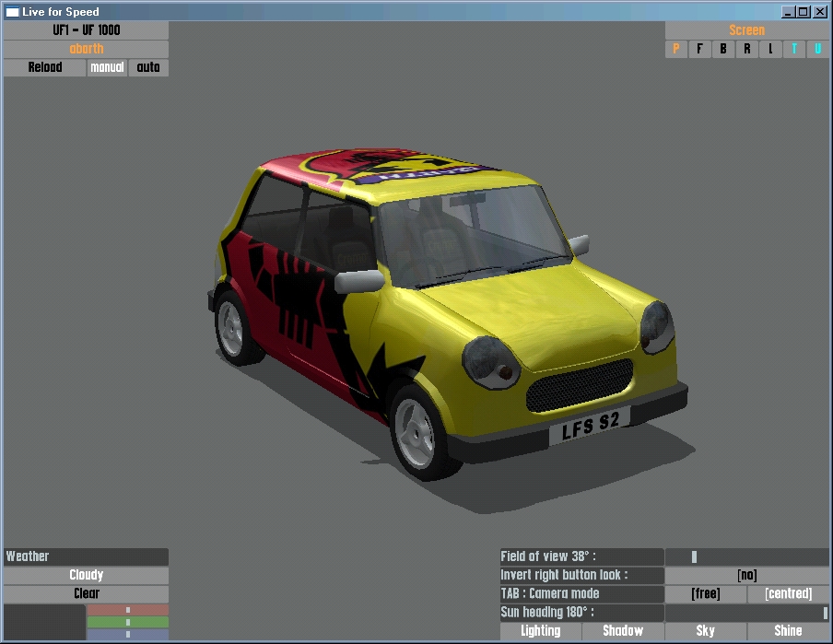Minimize the Live for Speed window
The height and width of the screenshot is (644, 833).
pyautogui.click(x=789, y=12)
